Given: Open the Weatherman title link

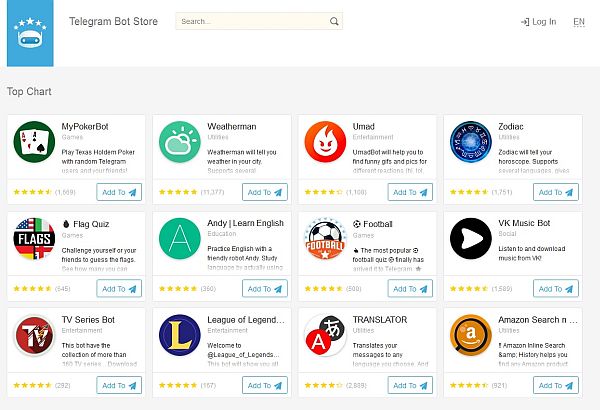Looking at the screenshot, I should [x=232, y=127].
